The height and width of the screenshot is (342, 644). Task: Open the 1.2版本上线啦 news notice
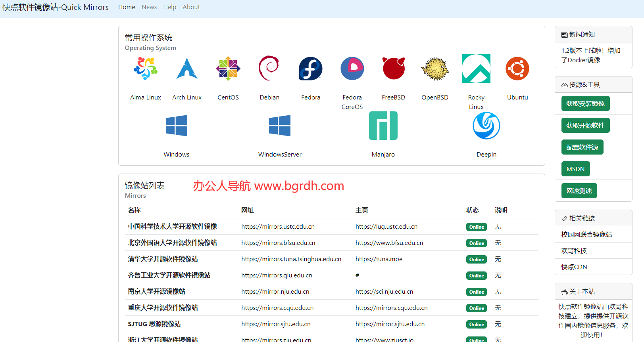point(591,55)
